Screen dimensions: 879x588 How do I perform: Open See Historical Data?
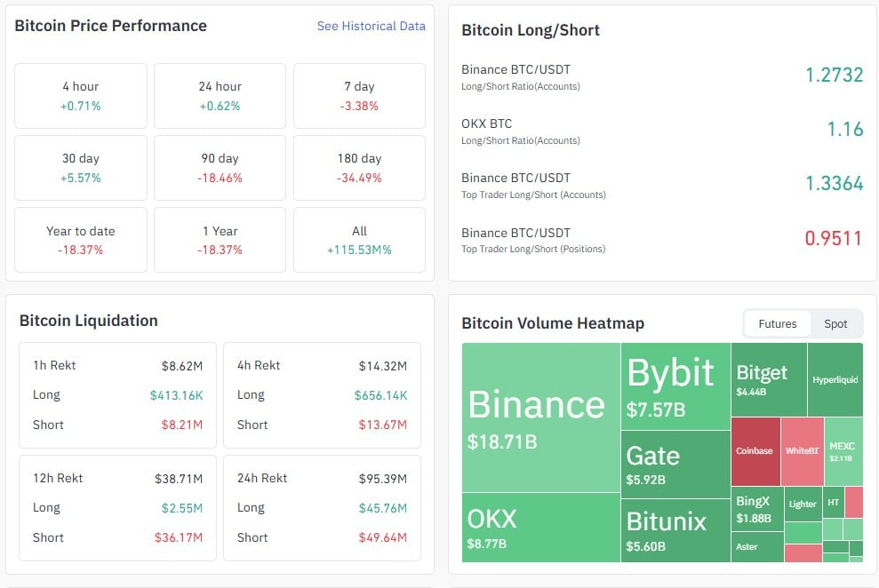point(371,26)
